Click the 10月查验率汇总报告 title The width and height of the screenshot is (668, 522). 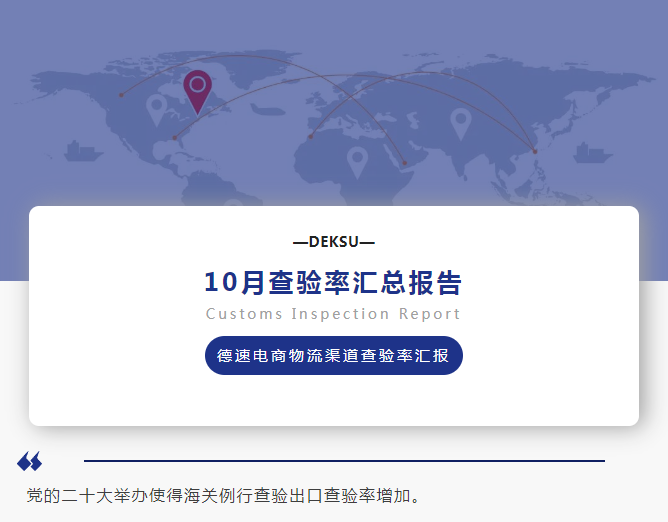pos(333,283)
